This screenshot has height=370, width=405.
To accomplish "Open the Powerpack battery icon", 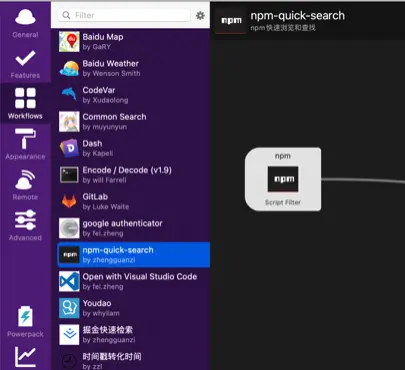I will point(25,316).
